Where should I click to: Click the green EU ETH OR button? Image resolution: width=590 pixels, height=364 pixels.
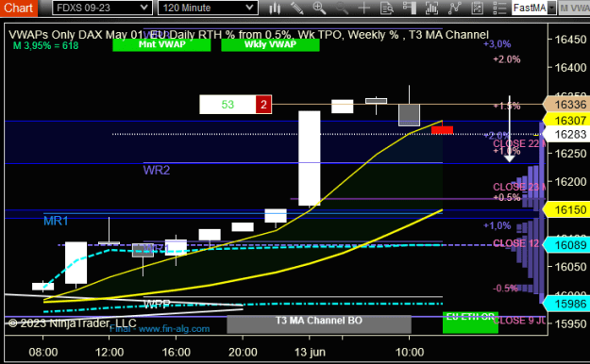click(470, 323)
